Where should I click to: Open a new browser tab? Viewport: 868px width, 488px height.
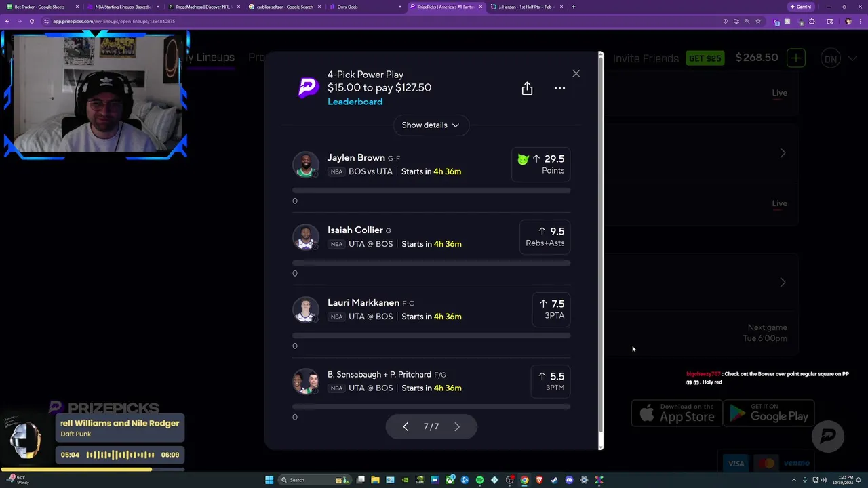click(574, 7)
